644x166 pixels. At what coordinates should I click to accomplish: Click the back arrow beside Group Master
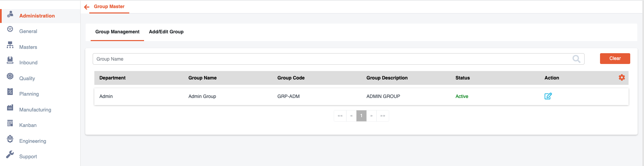87,7
